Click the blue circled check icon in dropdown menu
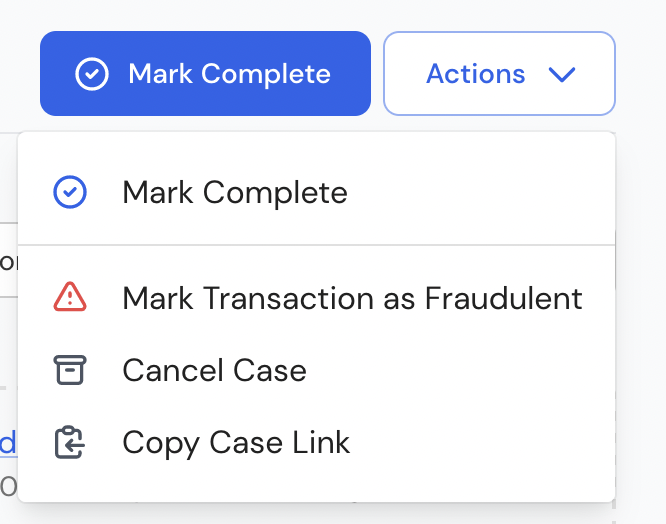The width and height of the screenshot is (666, 524). tap(70, 192)
